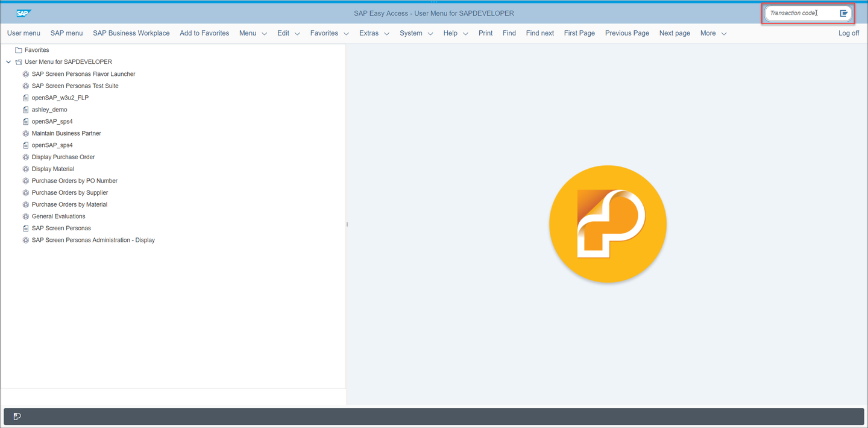Expand the More dropdown
This screenshot has width=868, height=428.
click(714, 33)
